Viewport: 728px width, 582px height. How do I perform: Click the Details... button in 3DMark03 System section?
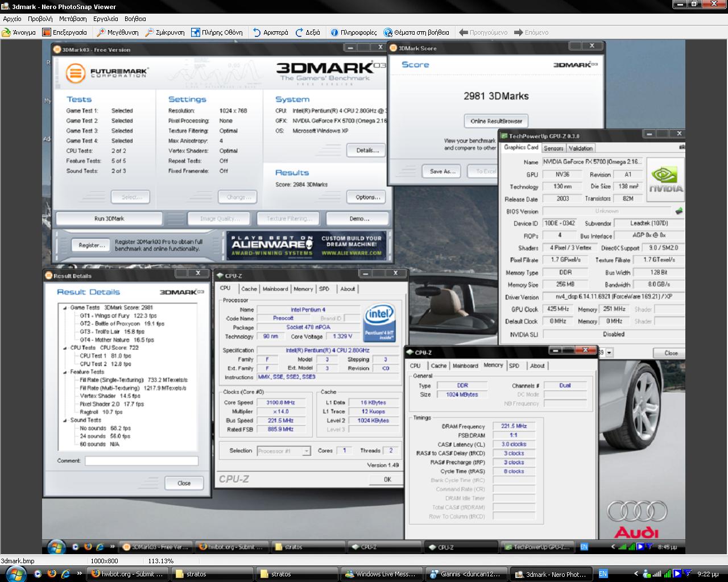tap(367, 150)
